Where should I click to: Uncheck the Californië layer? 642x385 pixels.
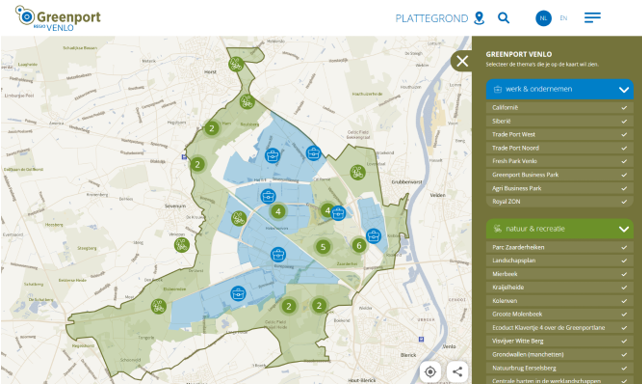(559, 107)
